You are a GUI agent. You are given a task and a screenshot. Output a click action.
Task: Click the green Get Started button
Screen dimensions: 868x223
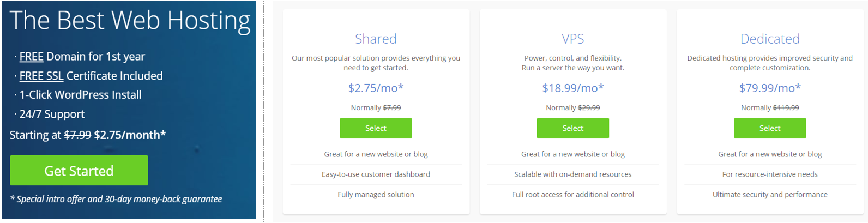pyautogui.click(x=79, y=171)
